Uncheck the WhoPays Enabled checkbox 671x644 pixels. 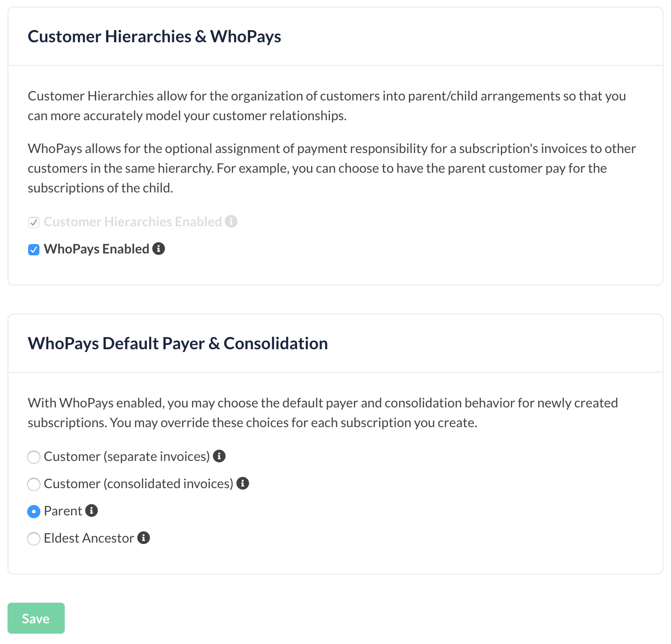[34, 249]
